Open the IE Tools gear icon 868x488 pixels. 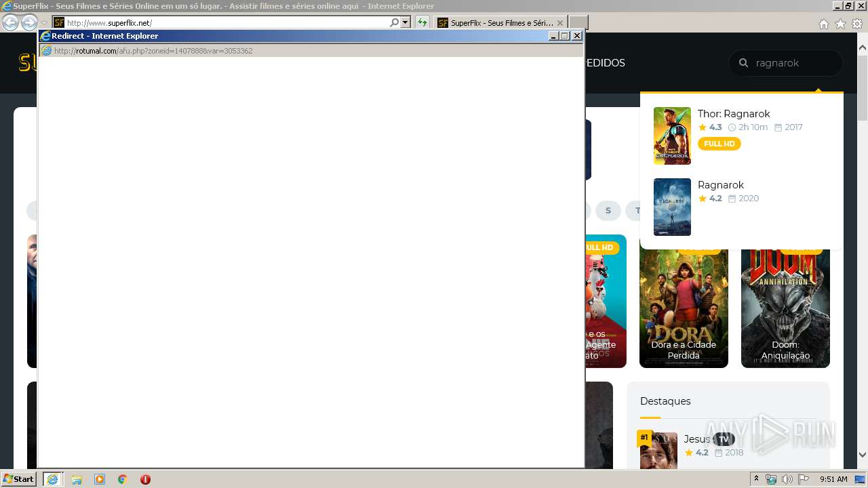[857, 24]
